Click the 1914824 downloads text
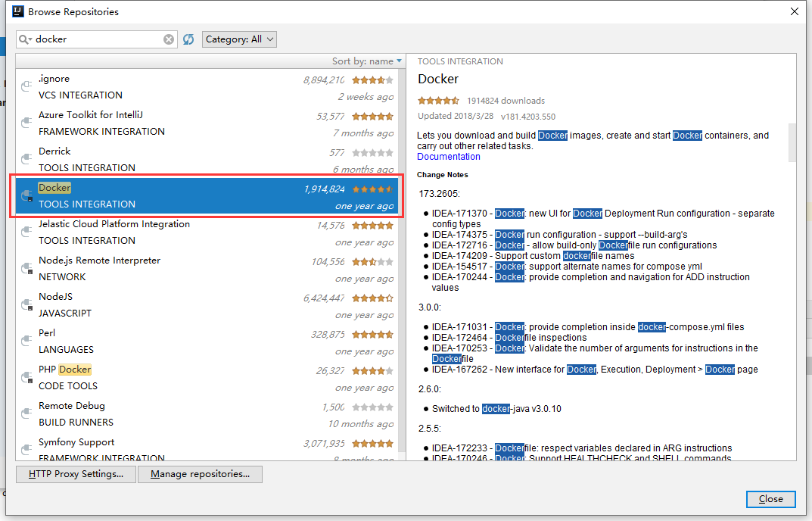 coord(506,101)
